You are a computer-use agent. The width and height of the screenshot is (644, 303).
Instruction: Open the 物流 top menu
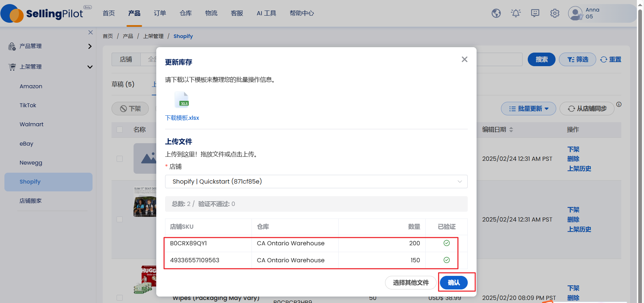211,13
